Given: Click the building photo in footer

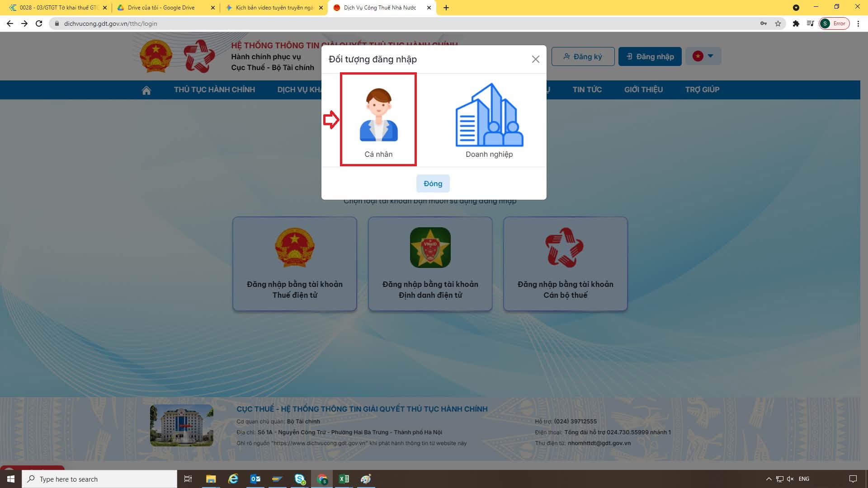Looking at the screenshot, I should tap(182, 425).
